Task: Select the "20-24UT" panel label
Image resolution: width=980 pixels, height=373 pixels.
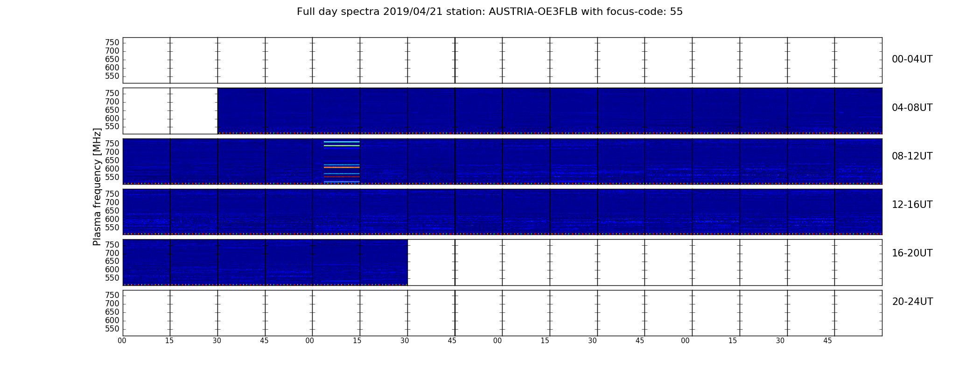Action: (912, 302)
